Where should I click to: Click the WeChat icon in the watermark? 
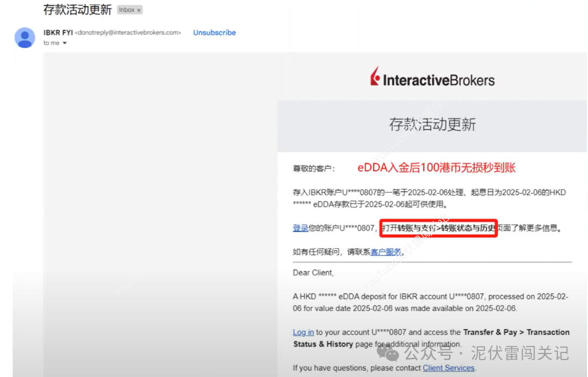pos(388,354)
